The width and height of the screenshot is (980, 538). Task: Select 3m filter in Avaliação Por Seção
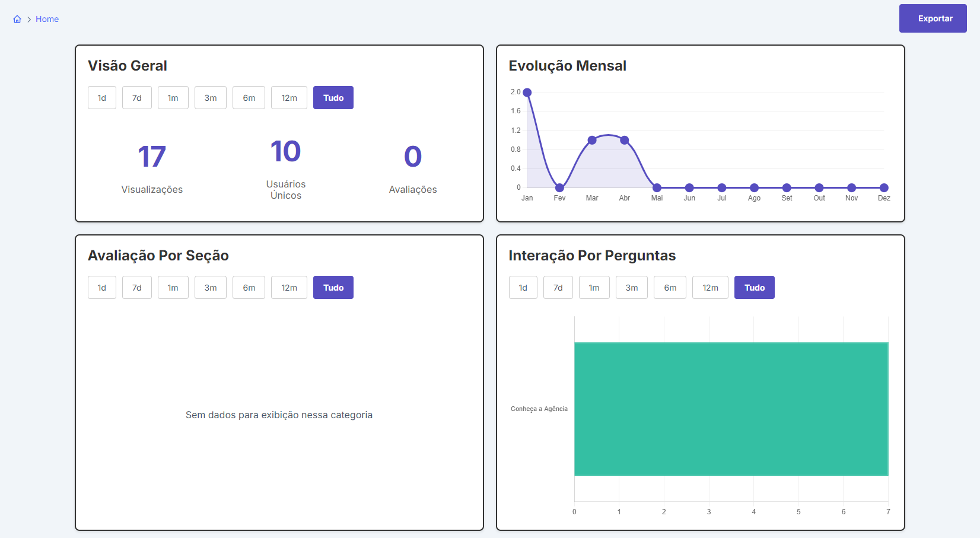click(211, 288)
